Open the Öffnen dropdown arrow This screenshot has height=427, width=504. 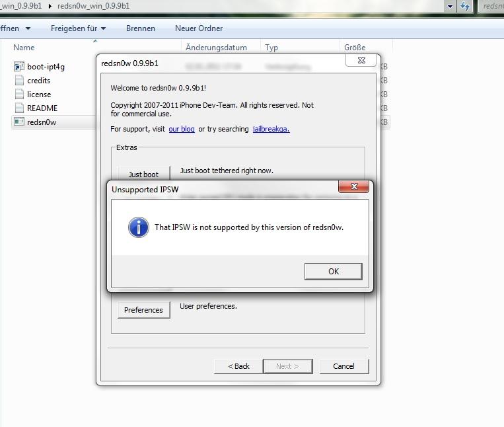click(x=28, y=28)
